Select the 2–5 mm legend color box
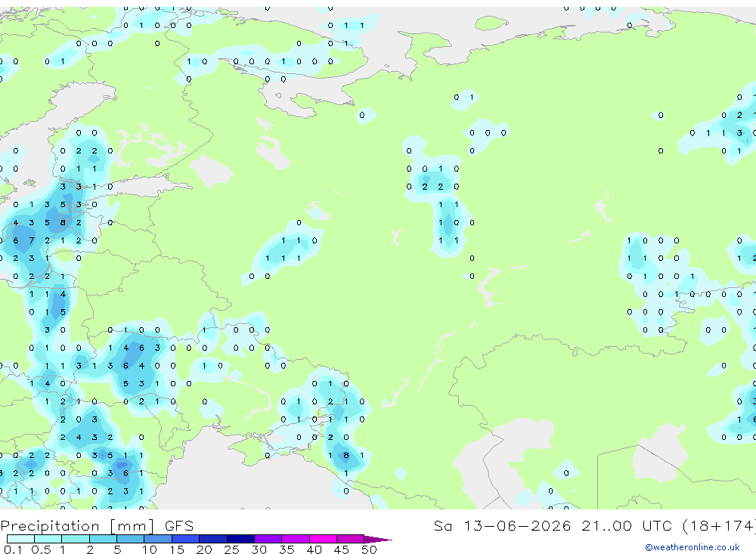The height and width of the screenshot is (554, 756). pos(103,539)
